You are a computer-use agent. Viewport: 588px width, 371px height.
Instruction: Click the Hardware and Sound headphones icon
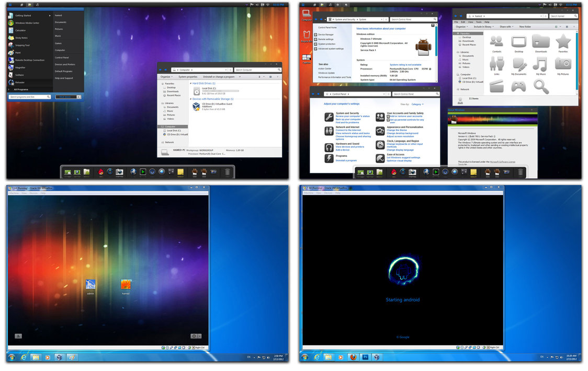pos(329,147)
